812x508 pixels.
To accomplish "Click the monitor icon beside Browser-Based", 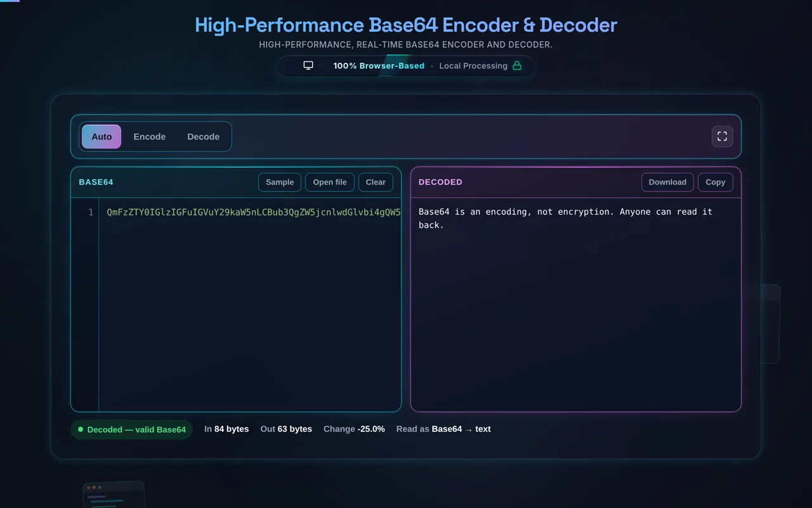I will pyautogui.click(x=308, y=65).
